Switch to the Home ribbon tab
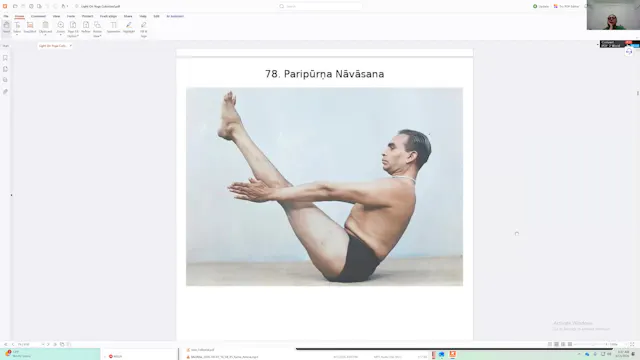The height and width of the screenshot is (360, 640). pos(19,16)
